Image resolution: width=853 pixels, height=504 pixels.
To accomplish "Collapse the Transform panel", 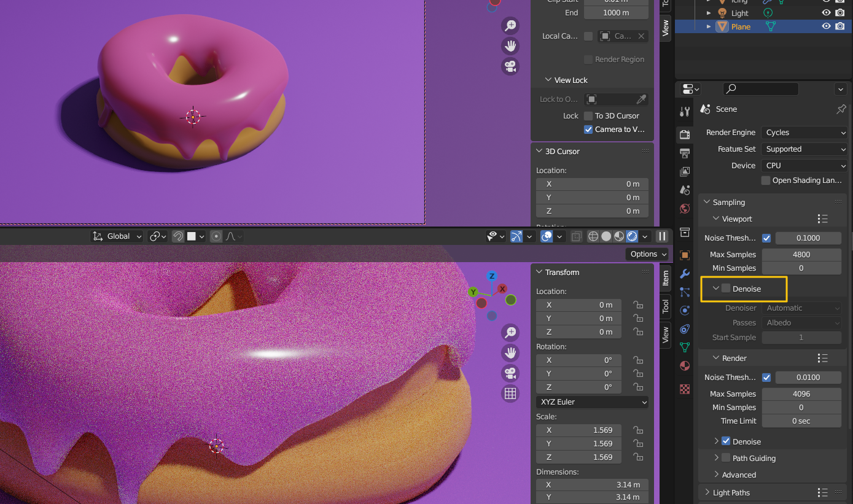I will (x=539, y=272).
